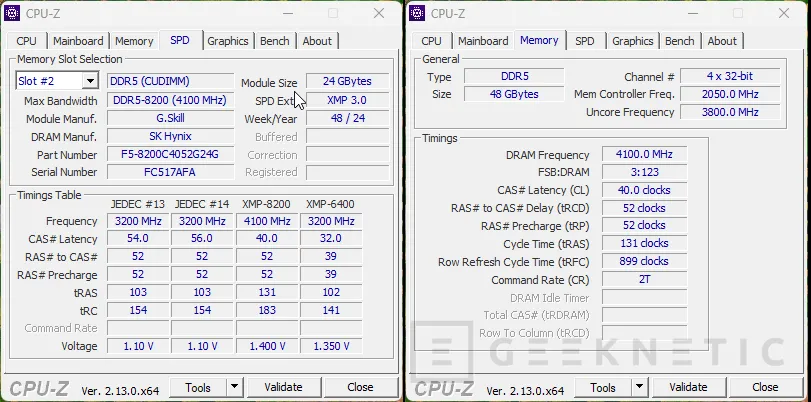Click JEDEC #13 CAS# Latency 54.0 cell
Image resolution: width=811 pixels, height=402 pixels.
click(x=138, y=239)
